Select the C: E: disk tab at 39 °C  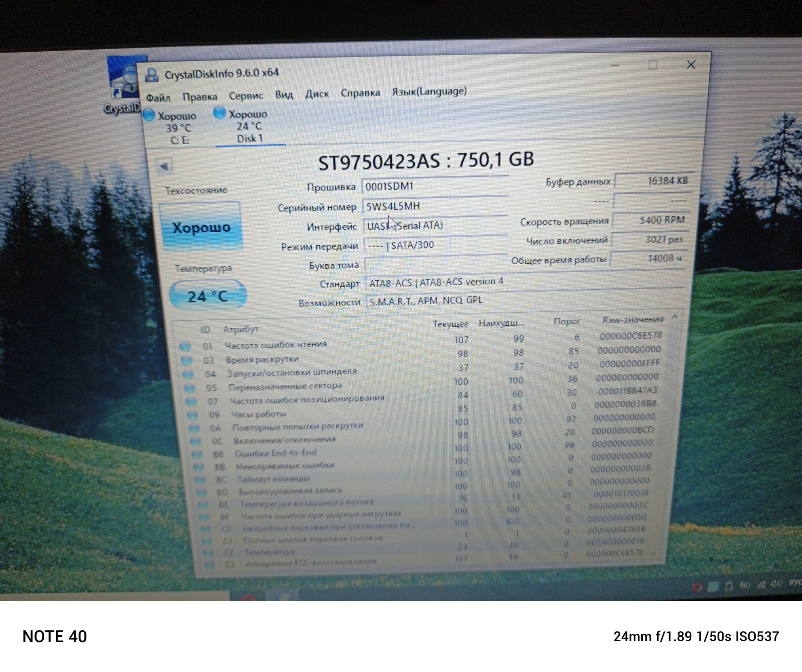click(x=174, y=128)
